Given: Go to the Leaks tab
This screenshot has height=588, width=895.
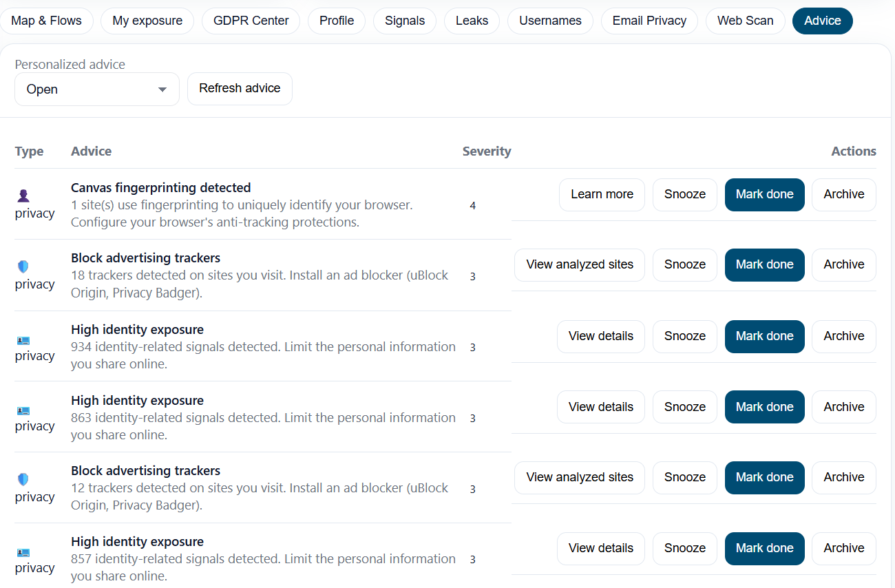Looking at the screenshot, I should (x=472, y=21).
